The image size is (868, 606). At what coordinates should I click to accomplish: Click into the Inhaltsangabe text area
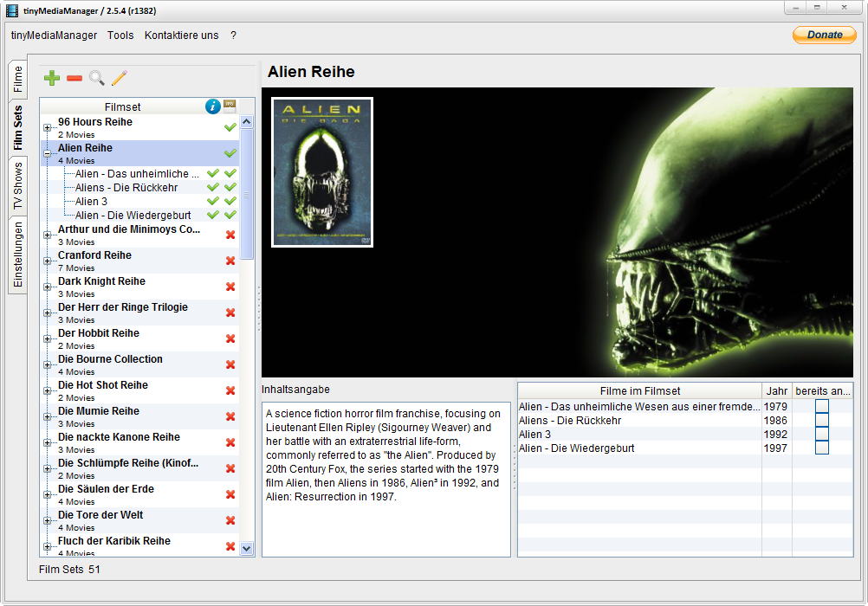(385, 480)
